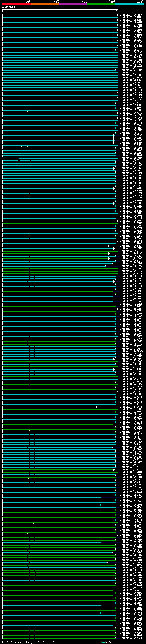Viewport: 146px width, 644px height.
Task: Select hit label UniRef100_Q9XSJ4
Action: pyautogui.click(x=131, y=638)
